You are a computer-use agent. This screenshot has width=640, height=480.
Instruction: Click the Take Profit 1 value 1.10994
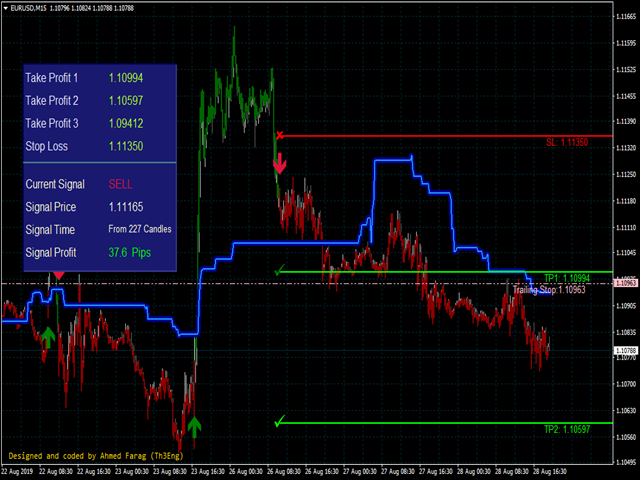point(126,78)
